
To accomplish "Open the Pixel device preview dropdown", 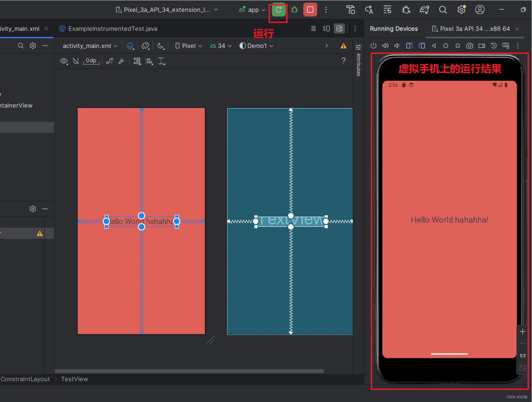I will (189, 46).
